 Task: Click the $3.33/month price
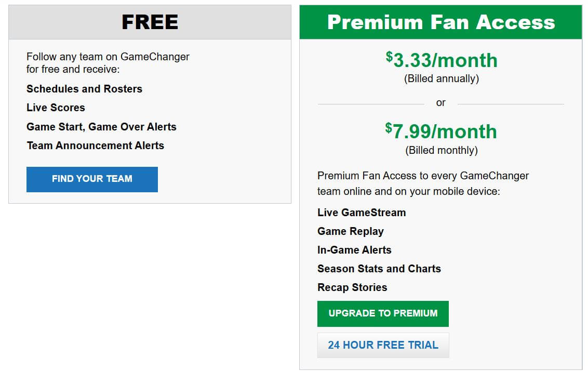pos(440,59)
